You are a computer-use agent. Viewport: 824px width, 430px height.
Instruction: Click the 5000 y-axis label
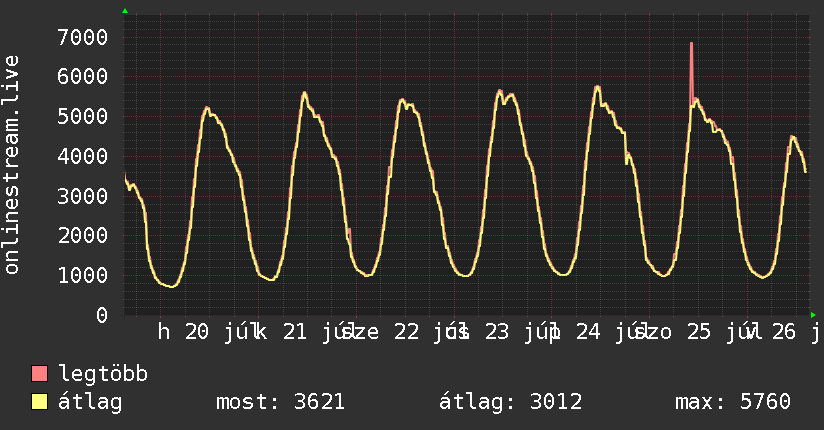coord(83,117)
